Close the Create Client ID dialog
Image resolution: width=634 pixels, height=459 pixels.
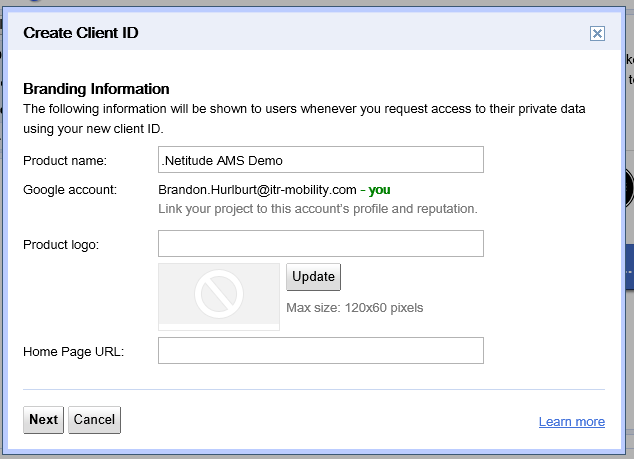click(x=597, y=34)
